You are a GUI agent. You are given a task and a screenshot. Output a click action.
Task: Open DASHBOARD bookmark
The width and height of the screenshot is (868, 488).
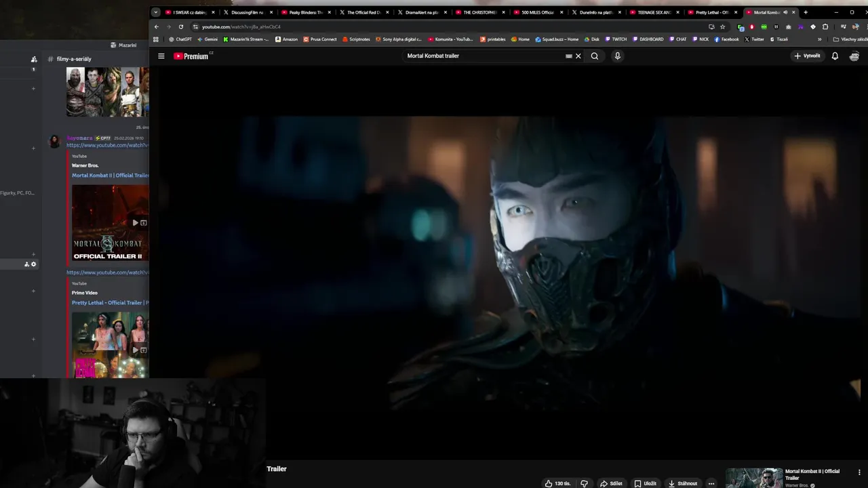coord(648,39)
